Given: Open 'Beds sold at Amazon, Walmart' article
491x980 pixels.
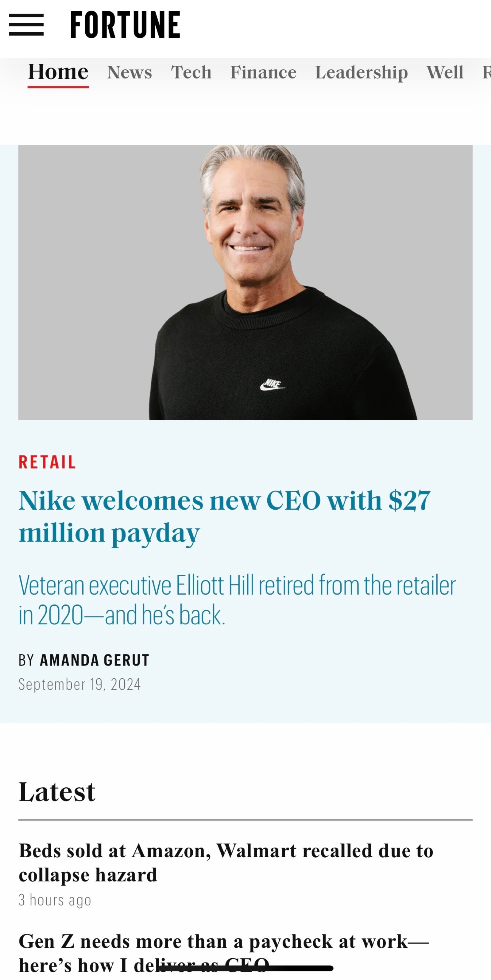Looking at the screenshot, I should [226, 862].
